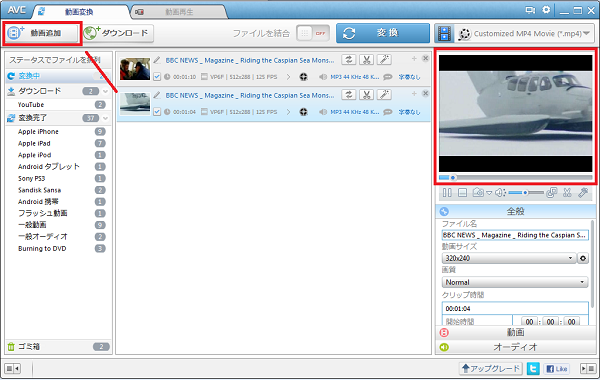This screenshot has width=600, height=380.
Task: Open the Customized MP4 Movie output profile dropdown
Action: tap(524, 34)
